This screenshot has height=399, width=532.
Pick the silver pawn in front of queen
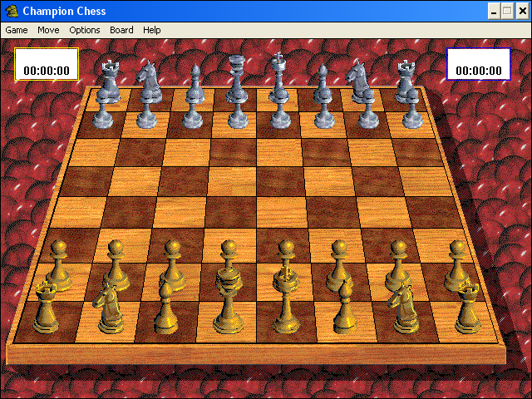click(238, 115)
